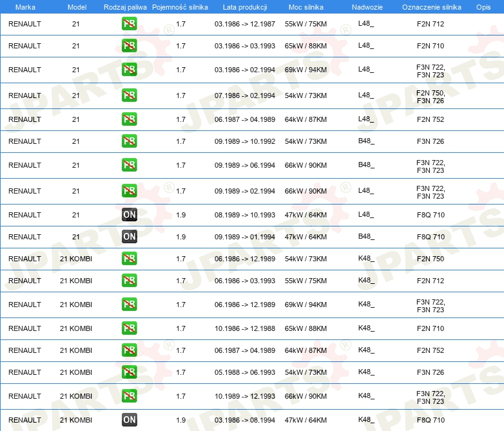Click 55kW / 75KM in the 21 KOMBI row
504x431 pixels.
[305, 281]
